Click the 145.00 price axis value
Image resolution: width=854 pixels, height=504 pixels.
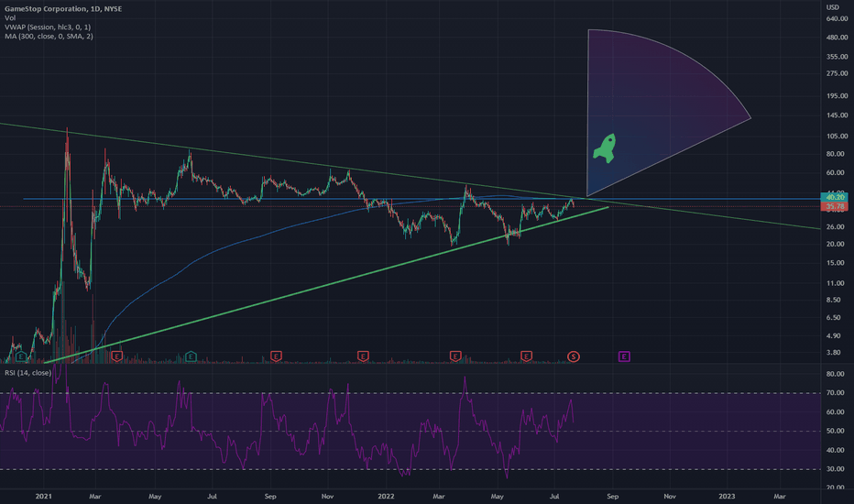[x=838, y=115]
